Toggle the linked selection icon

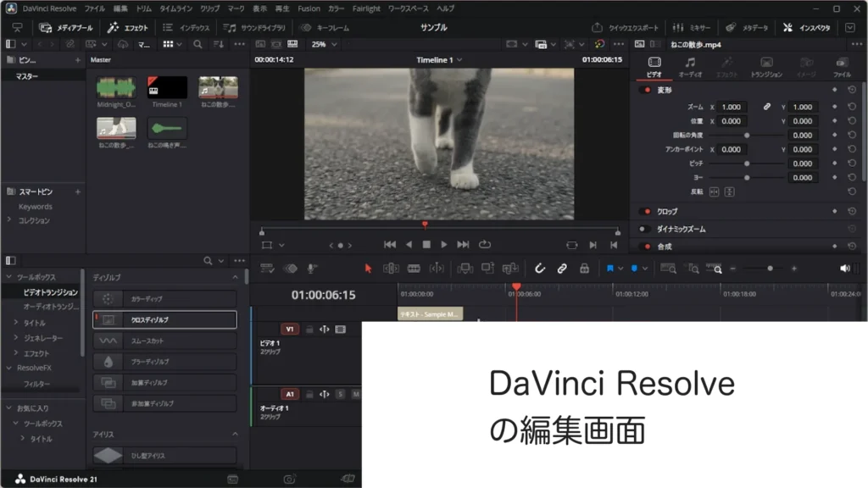pos(562,269)
